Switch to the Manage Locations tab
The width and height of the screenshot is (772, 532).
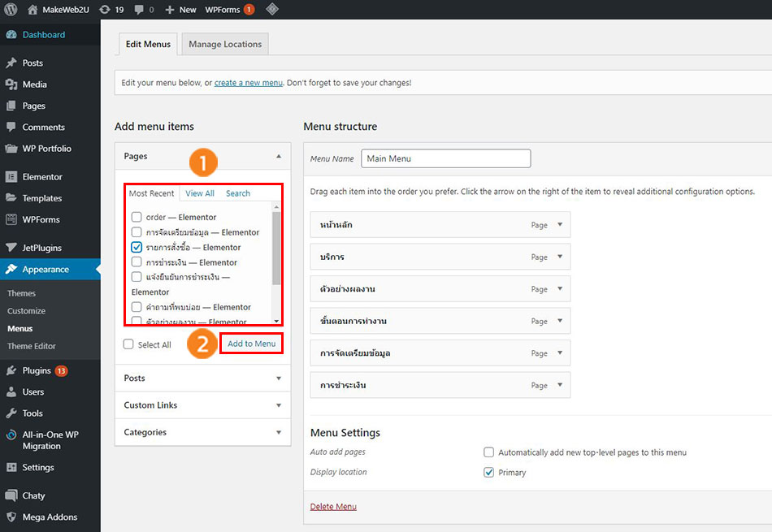(225, 45)
